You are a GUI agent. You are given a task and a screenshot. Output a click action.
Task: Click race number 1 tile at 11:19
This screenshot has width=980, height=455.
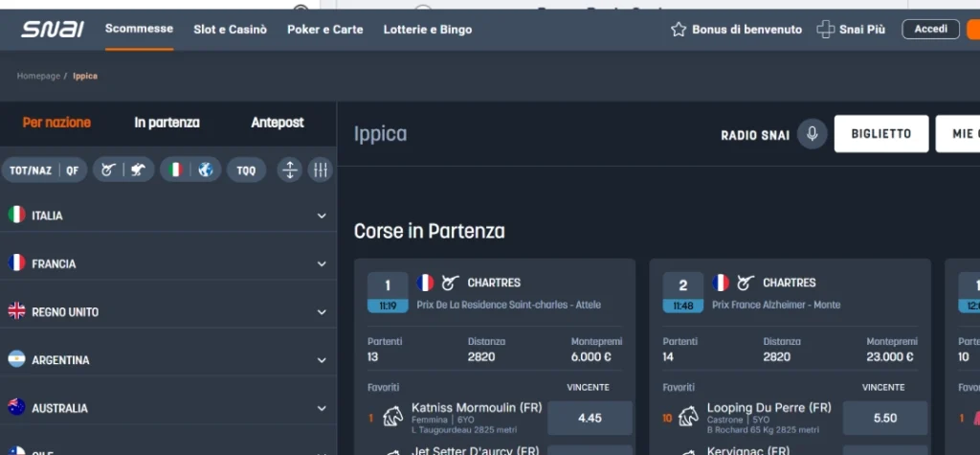388,292
